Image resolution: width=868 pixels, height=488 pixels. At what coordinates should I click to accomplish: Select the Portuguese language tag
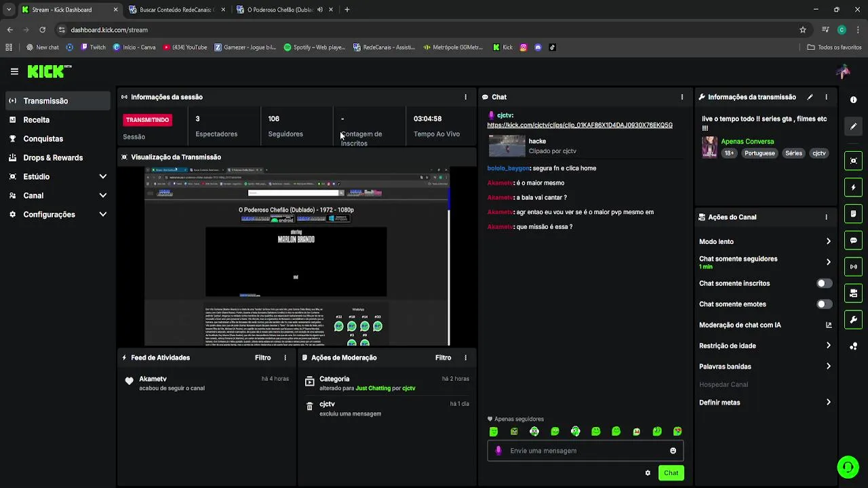click(759, 153)
